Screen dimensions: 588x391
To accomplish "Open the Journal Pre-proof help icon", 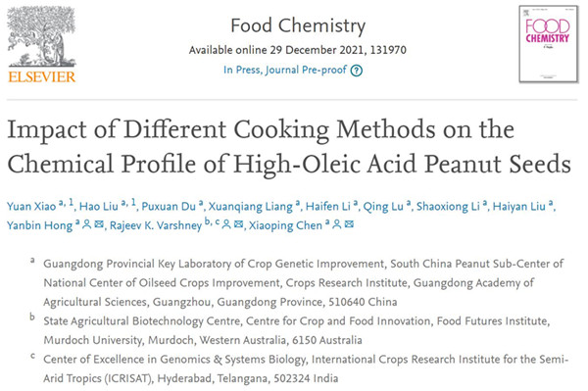I will pos(357,71).
